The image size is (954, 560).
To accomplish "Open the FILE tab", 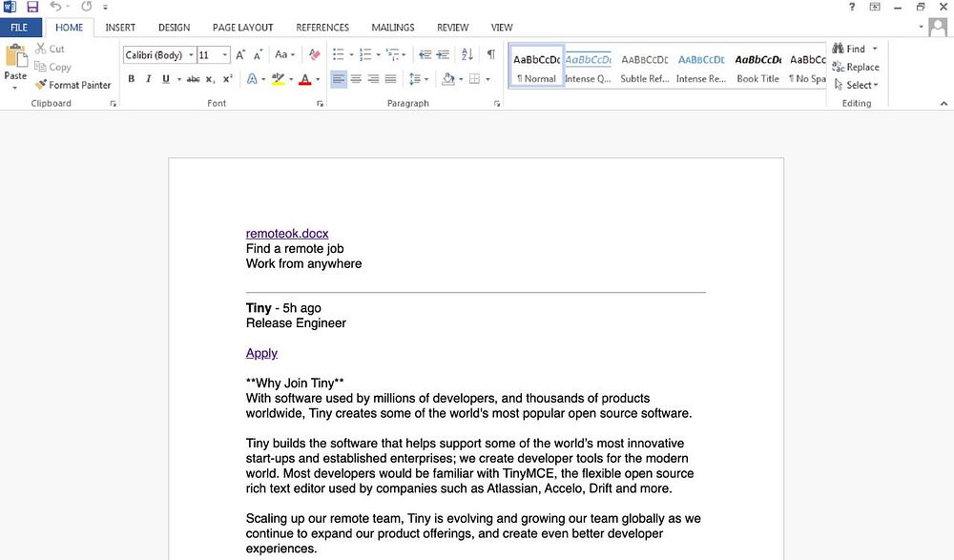I will [19, 28].
